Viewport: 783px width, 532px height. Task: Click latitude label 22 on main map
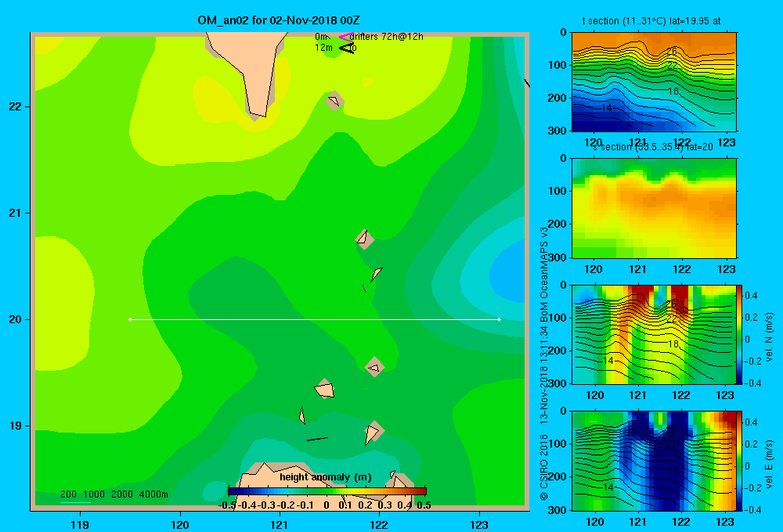16,107
